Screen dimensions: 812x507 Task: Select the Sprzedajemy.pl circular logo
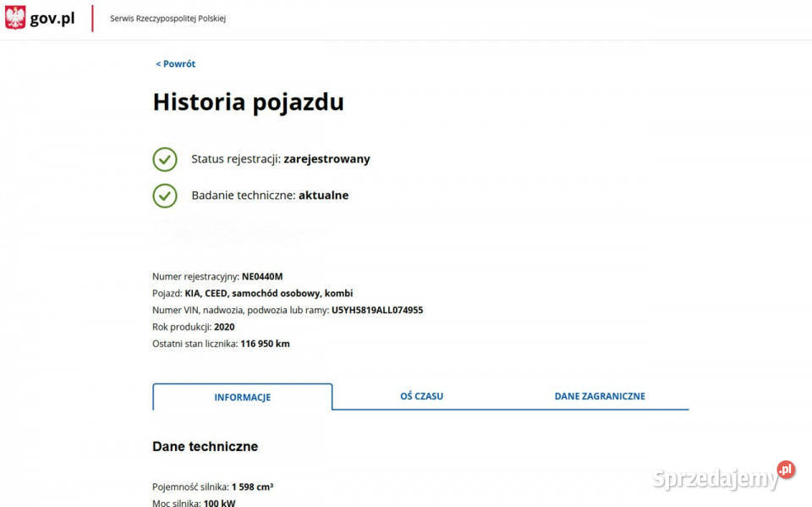pos(784,470)
